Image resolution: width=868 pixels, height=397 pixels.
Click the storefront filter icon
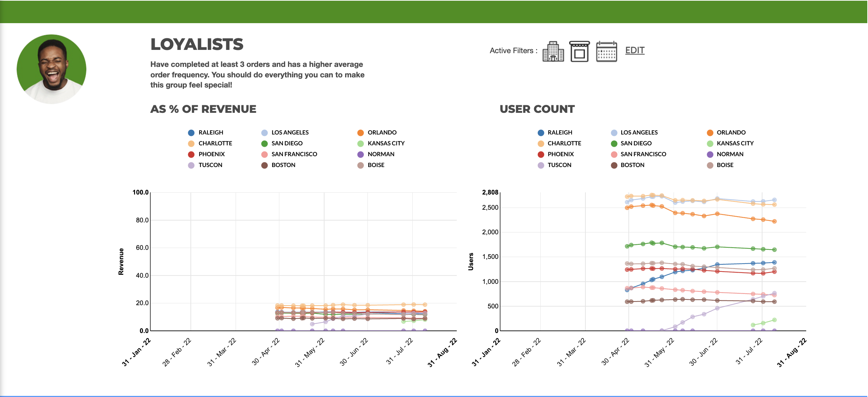(x=579, y=51)
